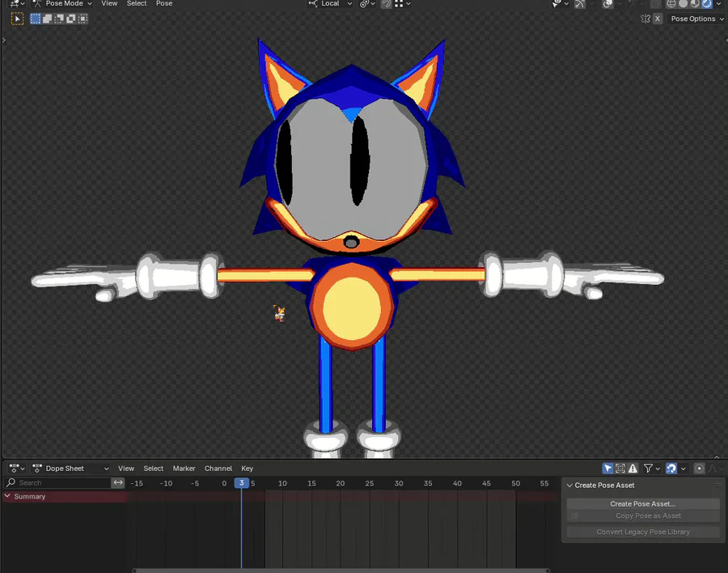
Task: Open the Marker menu
Action: coord(184,469)
